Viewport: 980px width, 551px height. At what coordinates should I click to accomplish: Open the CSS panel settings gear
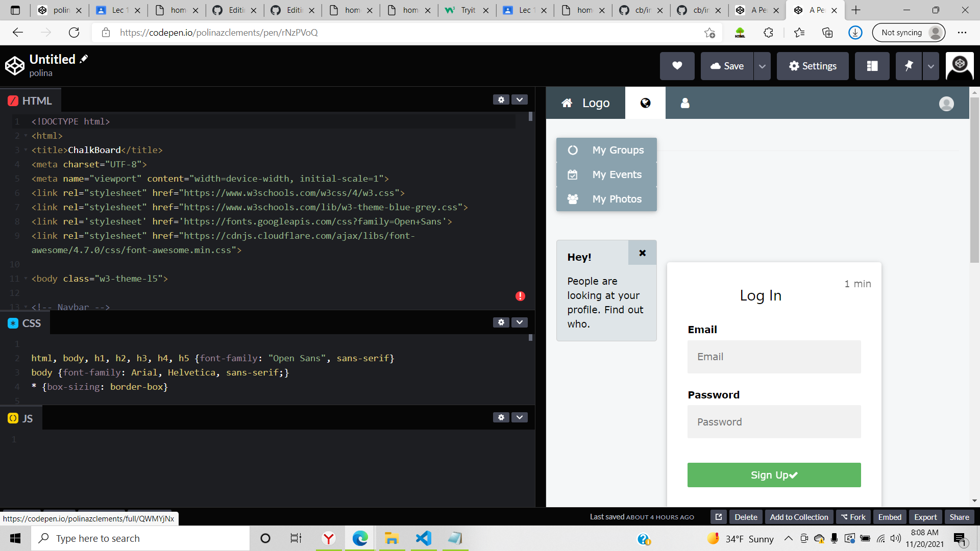pos(501,322)
